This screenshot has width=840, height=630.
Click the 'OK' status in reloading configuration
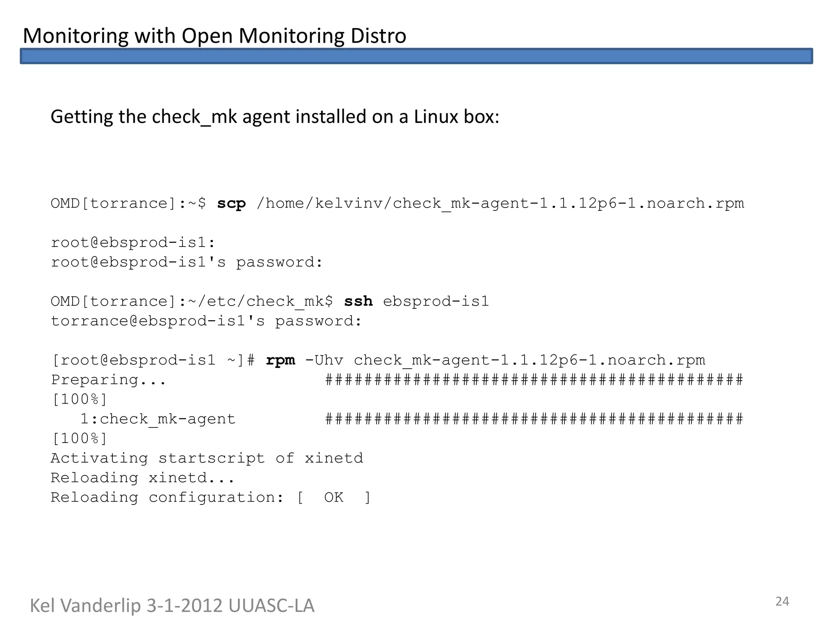coord(333,498)
